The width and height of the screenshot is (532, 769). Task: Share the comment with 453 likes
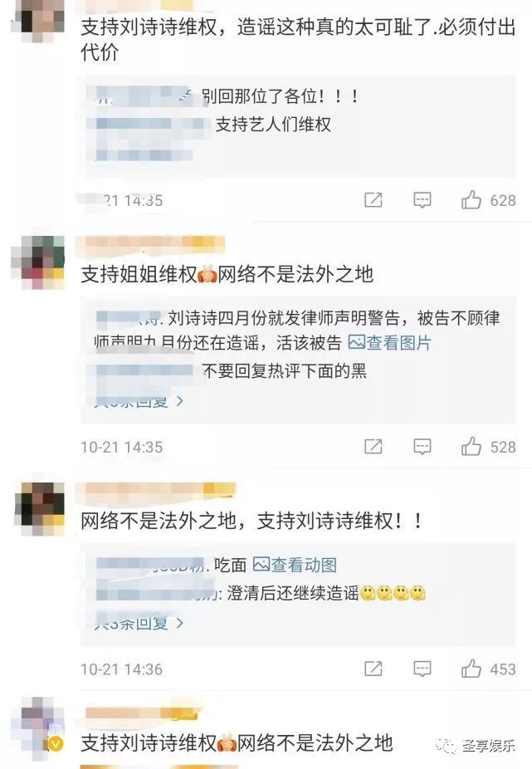tap(373, 669)
